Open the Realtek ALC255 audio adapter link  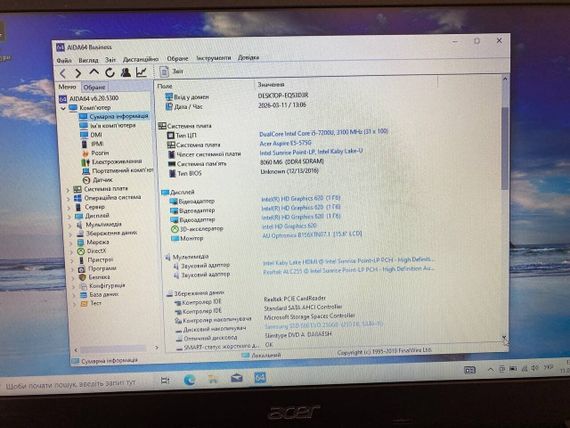click(x=349, y=270)
